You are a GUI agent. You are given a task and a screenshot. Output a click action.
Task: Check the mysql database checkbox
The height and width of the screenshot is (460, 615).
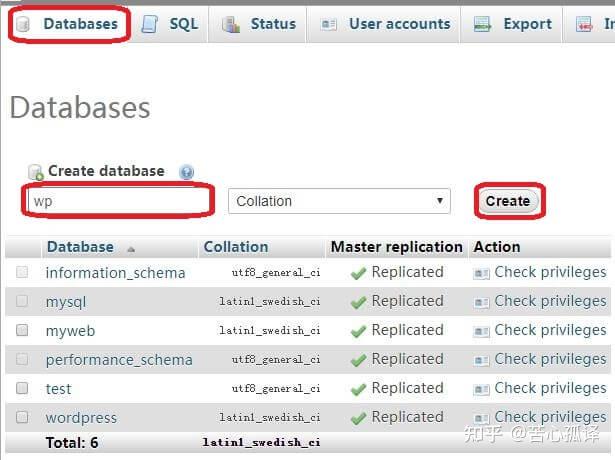22,301
